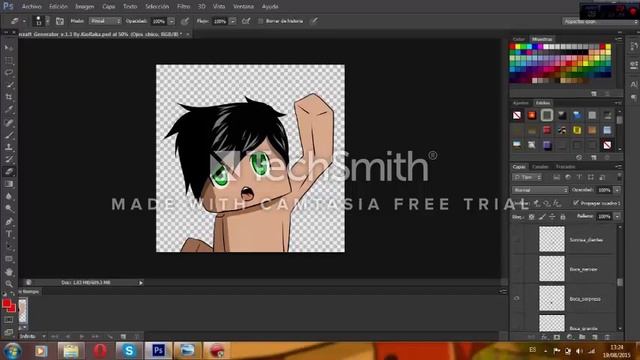Click timeline frame 1 thumbnail

[23, 311]
